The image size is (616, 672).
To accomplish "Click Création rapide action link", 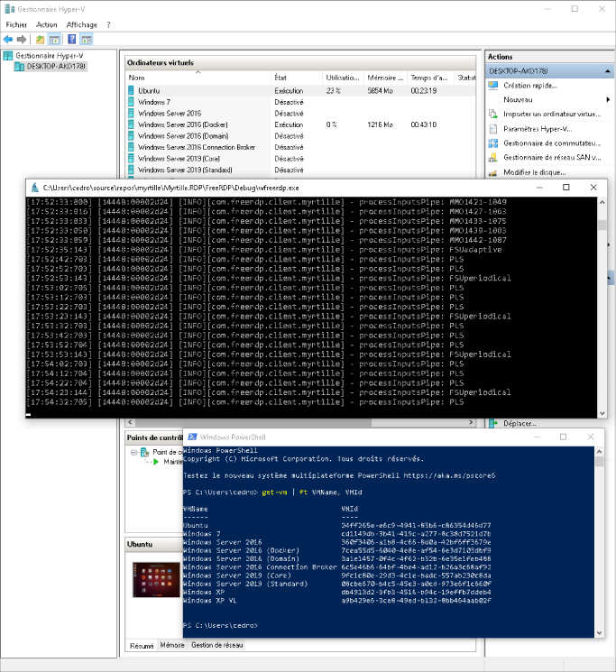I will (530, 86).
